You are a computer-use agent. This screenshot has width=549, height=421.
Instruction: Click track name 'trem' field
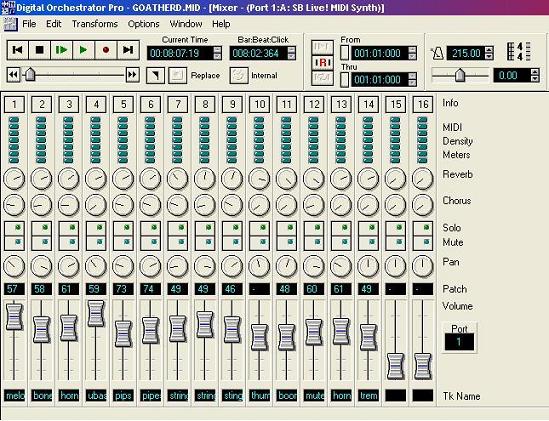(369, 396)
